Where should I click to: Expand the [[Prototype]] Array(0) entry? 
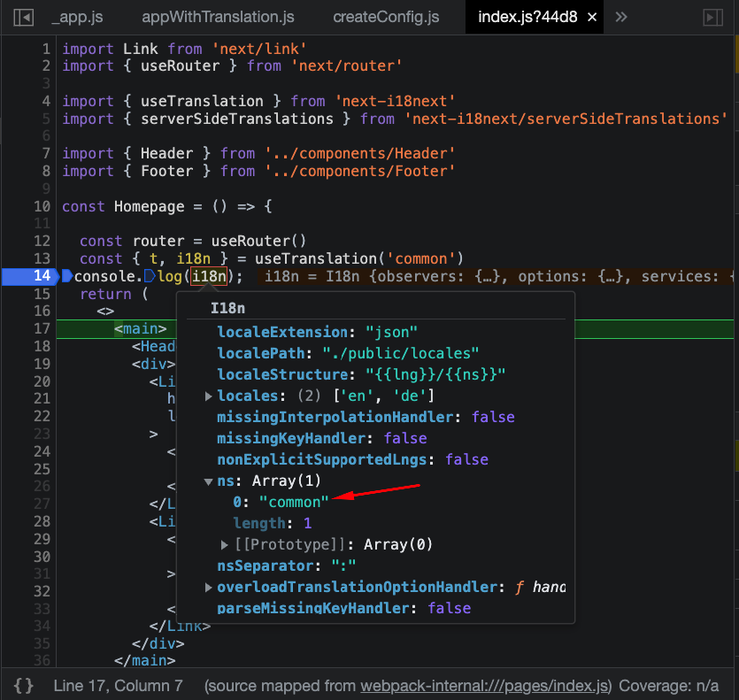[x=224, y=545]
